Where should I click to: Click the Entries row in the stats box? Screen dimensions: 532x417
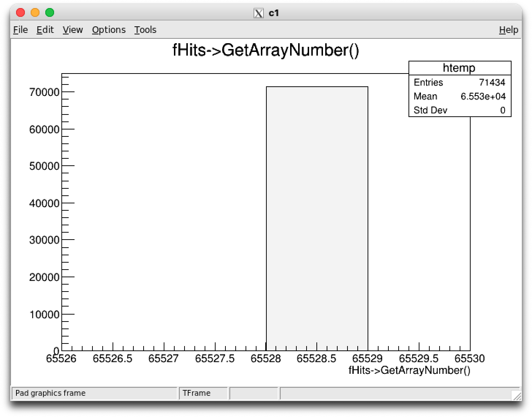point(428,82)
